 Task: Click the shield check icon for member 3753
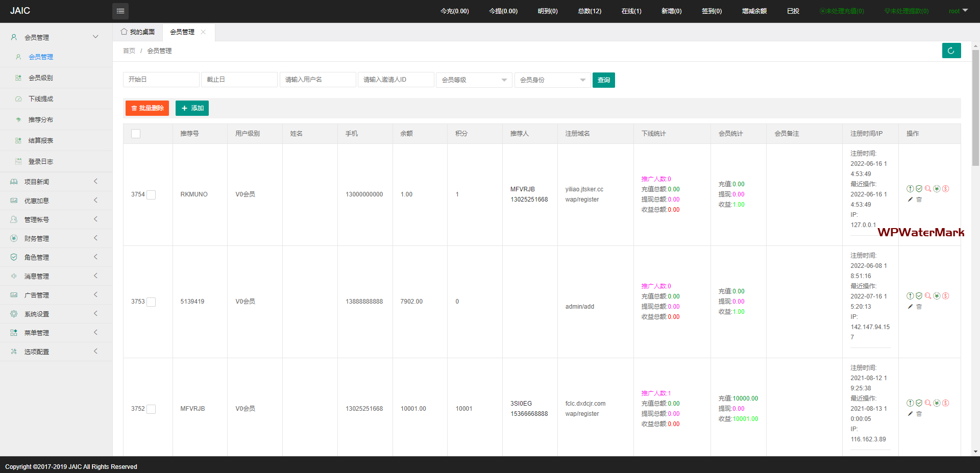919,296
